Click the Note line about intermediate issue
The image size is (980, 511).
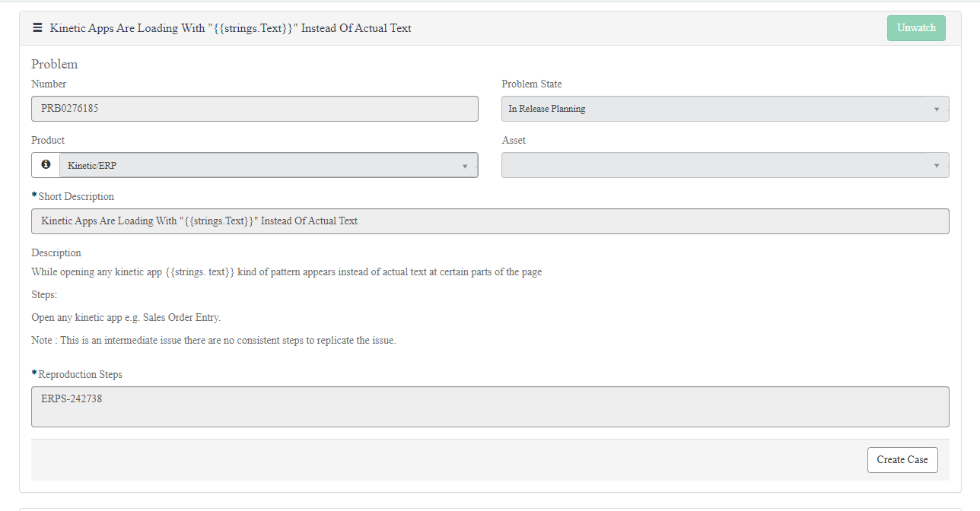point(213,340)
